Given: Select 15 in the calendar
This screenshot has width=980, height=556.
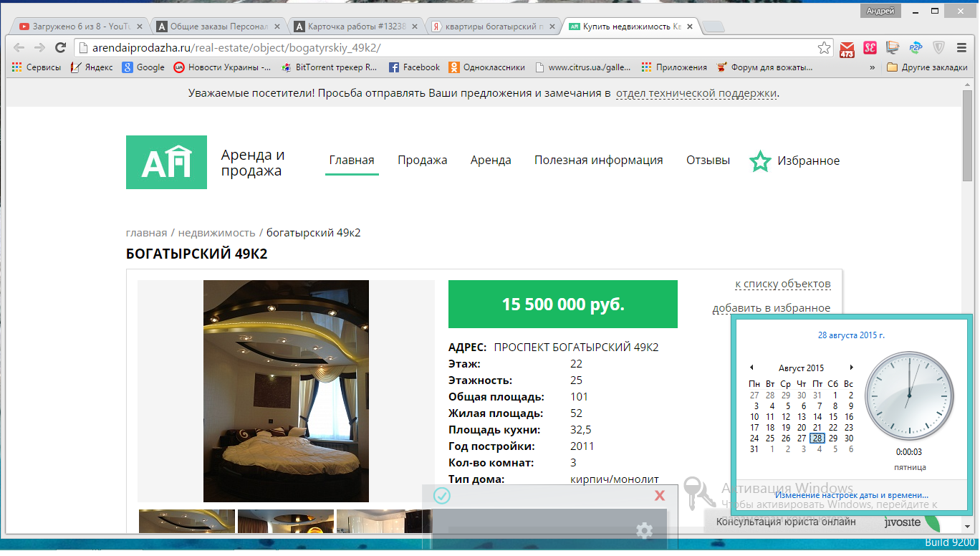Looking at the screenshot, I should pyautogui.click(x=833, y=417).
